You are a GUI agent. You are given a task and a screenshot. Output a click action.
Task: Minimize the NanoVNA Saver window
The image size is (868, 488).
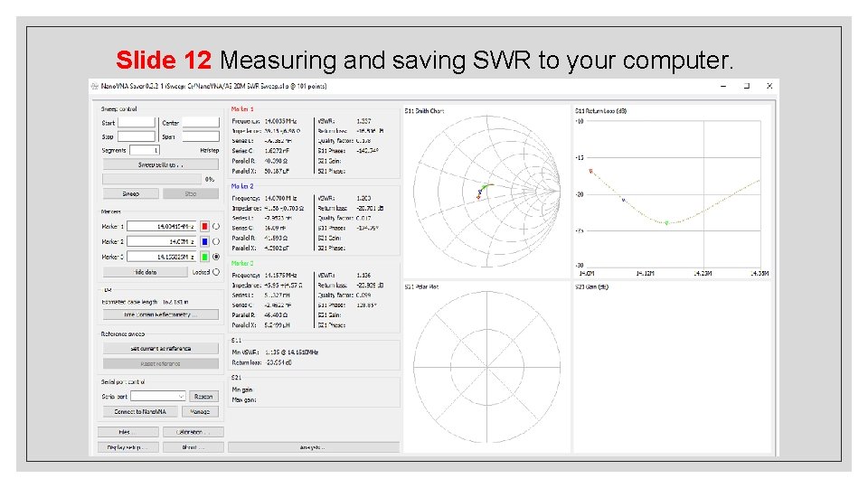point(723,87)
